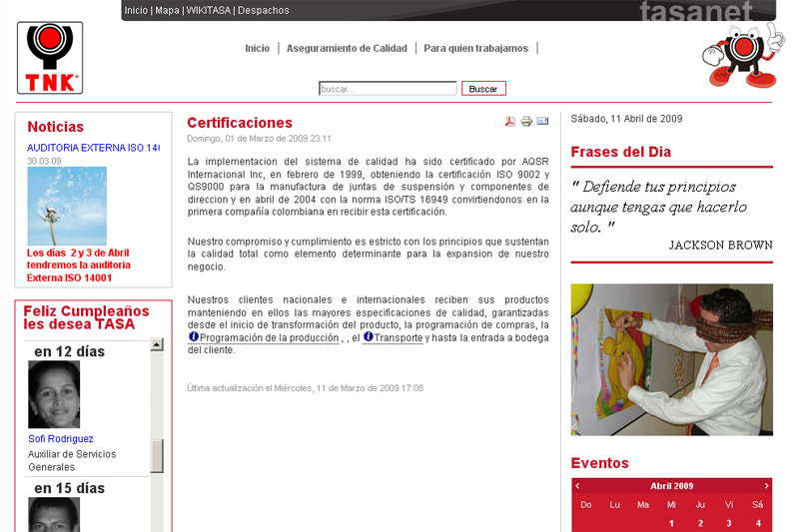Viewport: 799px width, 532px height.
Task: Click the TNK mascot character image
Action: (743, 56)
